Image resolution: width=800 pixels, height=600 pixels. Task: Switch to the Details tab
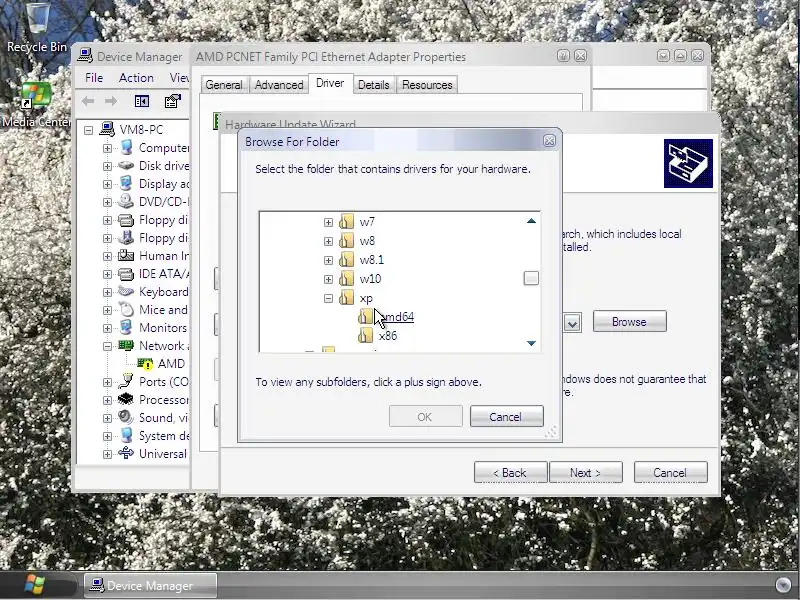[373, 85]
